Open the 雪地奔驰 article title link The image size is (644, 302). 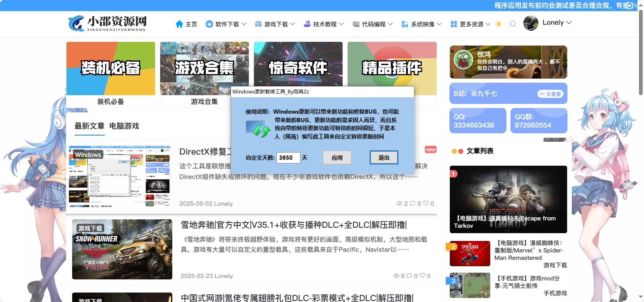coord(294,225)
